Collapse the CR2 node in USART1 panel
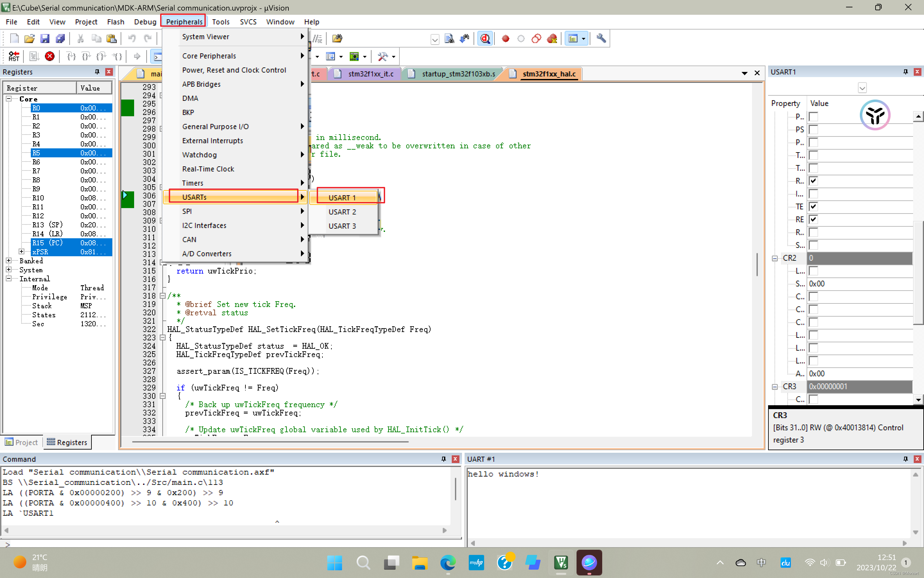Viewport: 924px width, 578px height. pyautogui.click(x=775, y=258)
